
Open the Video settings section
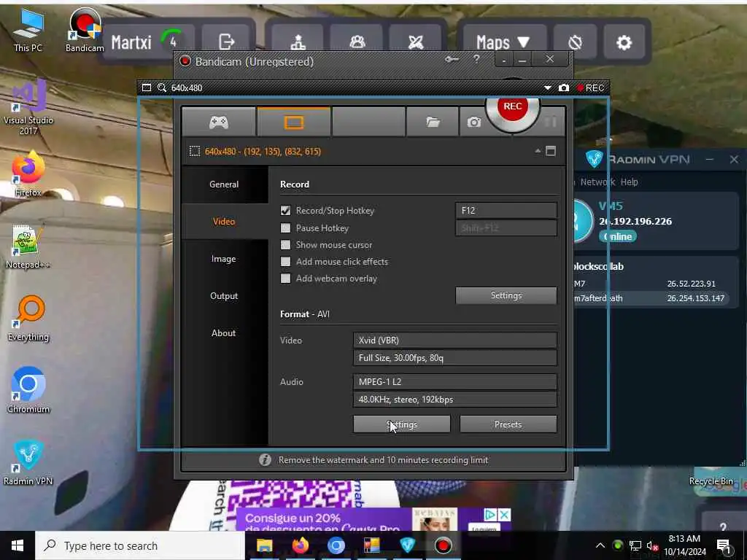224,222
